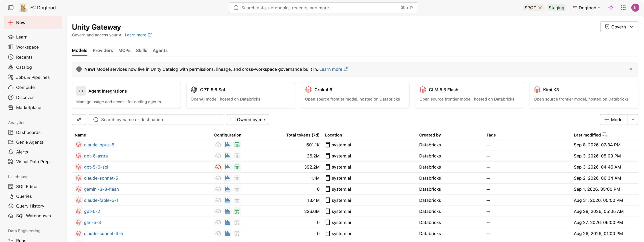Click the gauge icon for gpt-6-astra

218,156
